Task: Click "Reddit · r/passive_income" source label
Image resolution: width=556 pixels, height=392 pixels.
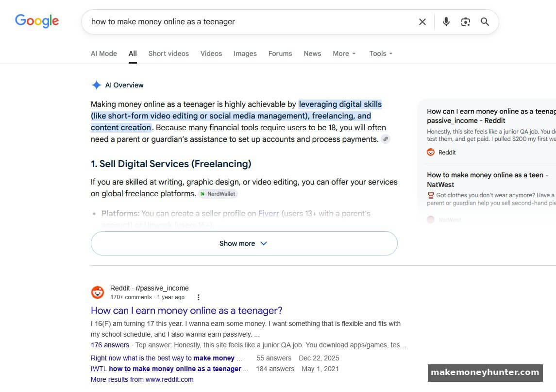Action: [x=149, y=288]
